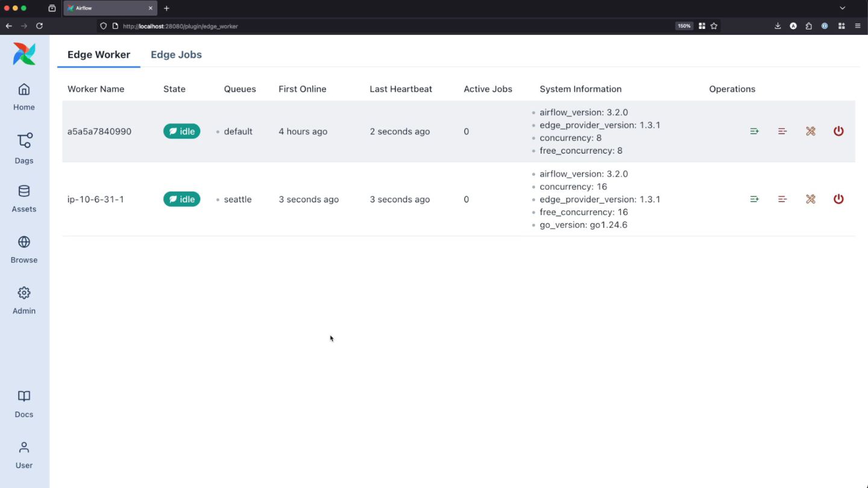Click the browser address bar URL
The width and height of the screenshot is (868, 488).
point(181,26)
